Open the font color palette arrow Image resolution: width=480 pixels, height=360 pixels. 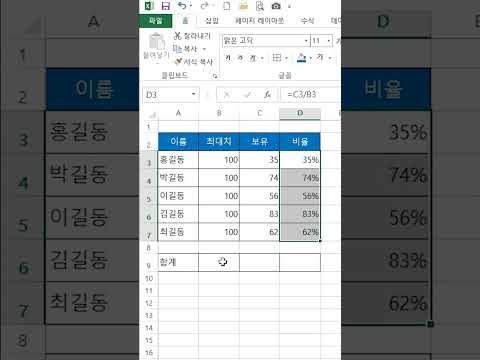coord(330,58)
